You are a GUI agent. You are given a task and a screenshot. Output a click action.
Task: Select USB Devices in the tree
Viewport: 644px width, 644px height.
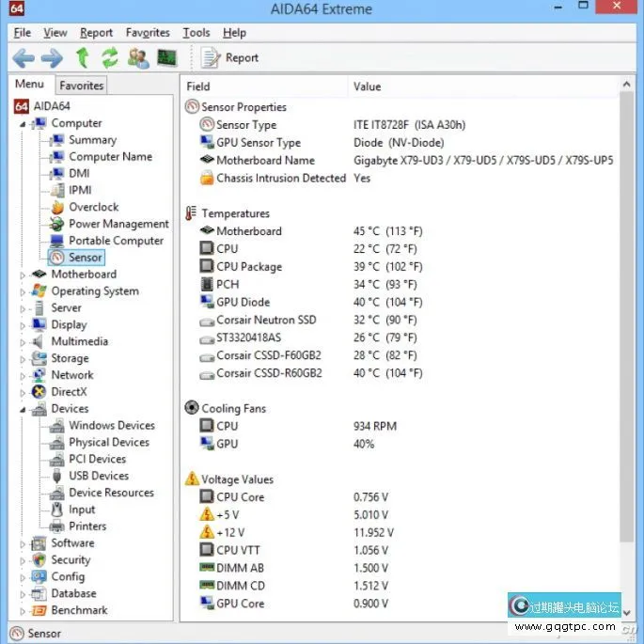tap(98, 476)
